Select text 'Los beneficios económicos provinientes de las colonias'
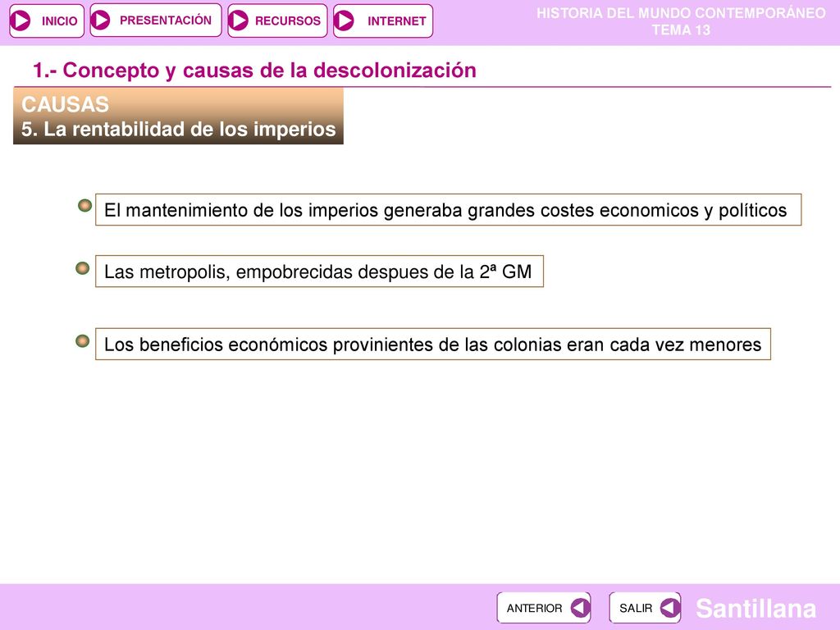Viewport: 840px width, 630px height. [x=333, y=345]
